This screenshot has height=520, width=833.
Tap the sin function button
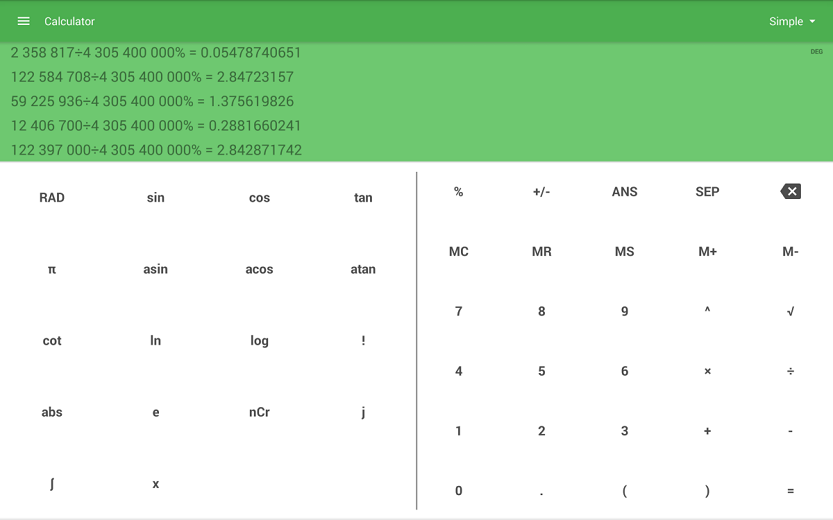[156, 198]
